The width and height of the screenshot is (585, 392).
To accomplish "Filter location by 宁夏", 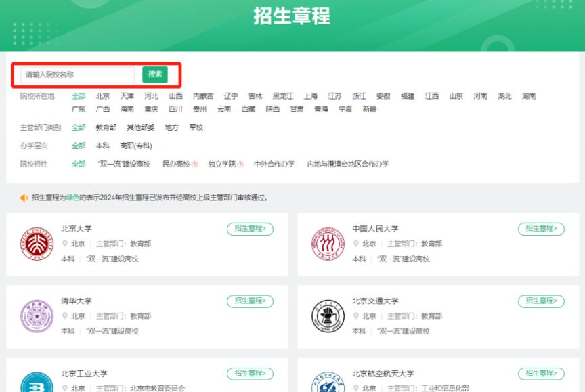I will (345, 109).
